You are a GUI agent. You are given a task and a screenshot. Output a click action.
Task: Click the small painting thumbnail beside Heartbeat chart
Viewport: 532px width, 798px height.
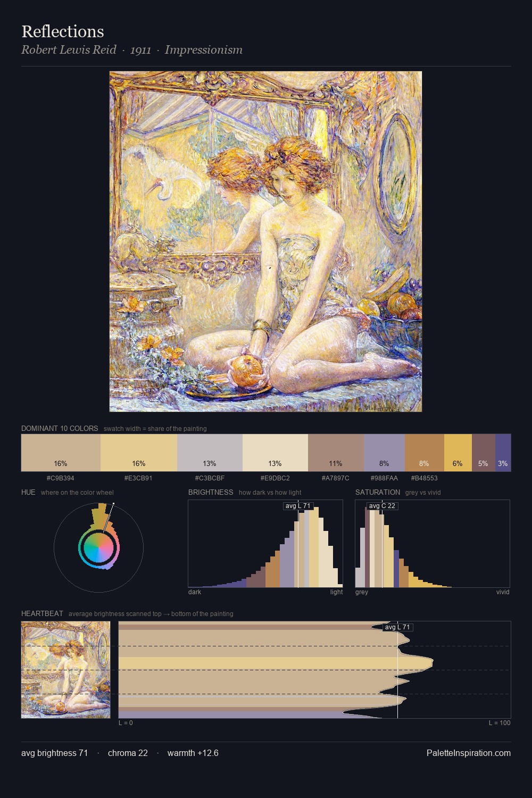click(x=66, y=670)
